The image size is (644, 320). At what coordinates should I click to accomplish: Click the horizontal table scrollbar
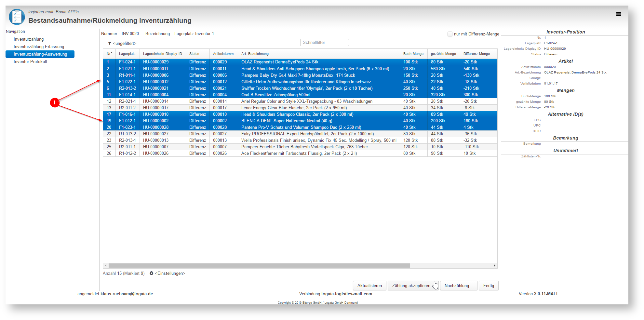pyautogui.click(x=259, y=266)
